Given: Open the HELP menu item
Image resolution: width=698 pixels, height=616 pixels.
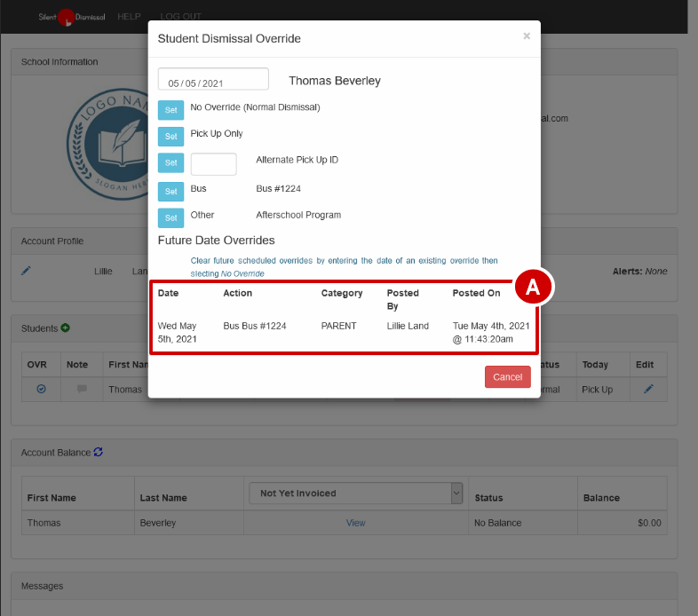Looking at the screenshot, I should click(129, 17).
